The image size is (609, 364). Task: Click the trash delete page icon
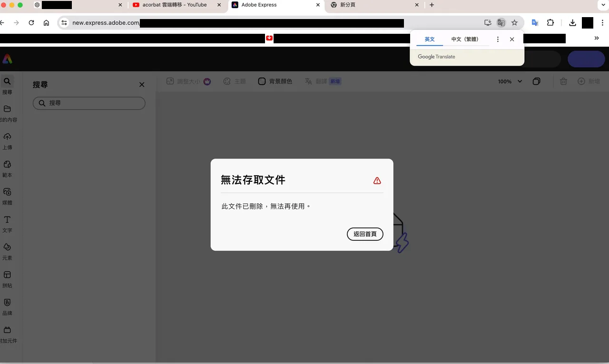563,81
